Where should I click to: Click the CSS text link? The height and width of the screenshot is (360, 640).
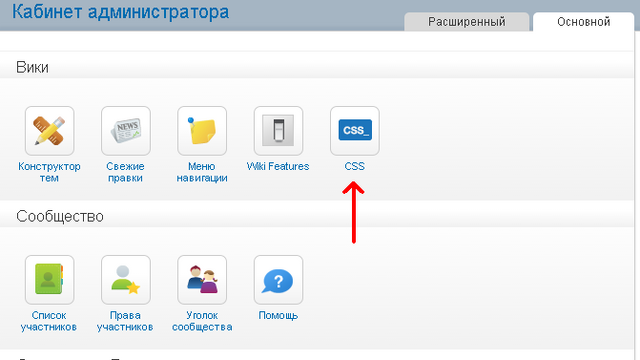(x=354, y=167)
